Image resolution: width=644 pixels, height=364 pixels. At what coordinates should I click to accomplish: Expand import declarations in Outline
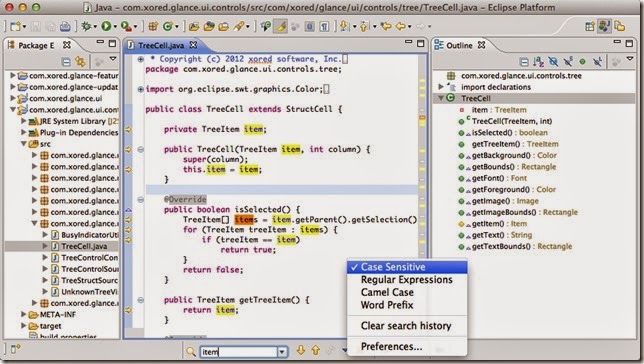[x=440, y=87]
